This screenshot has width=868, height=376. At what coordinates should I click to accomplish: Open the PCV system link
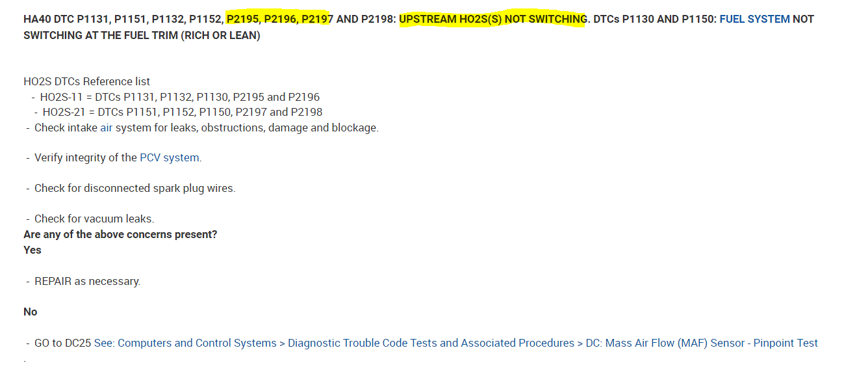pyautogui.click(x=170, y=157)
